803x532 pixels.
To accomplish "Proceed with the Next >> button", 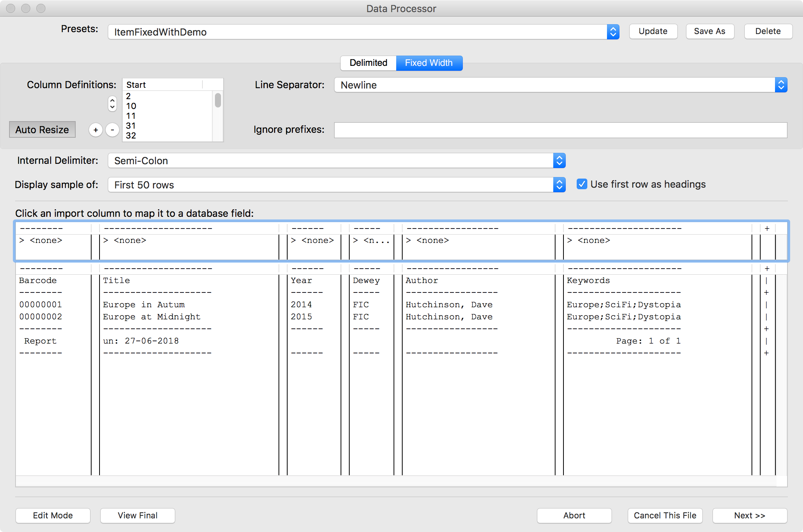I will [x=750, y=515].
